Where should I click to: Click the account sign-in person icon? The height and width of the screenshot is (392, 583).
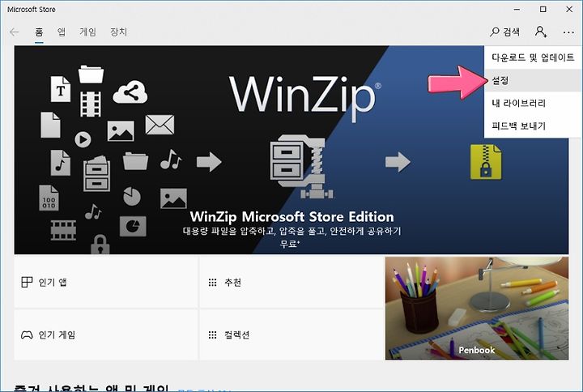point(541,32)
